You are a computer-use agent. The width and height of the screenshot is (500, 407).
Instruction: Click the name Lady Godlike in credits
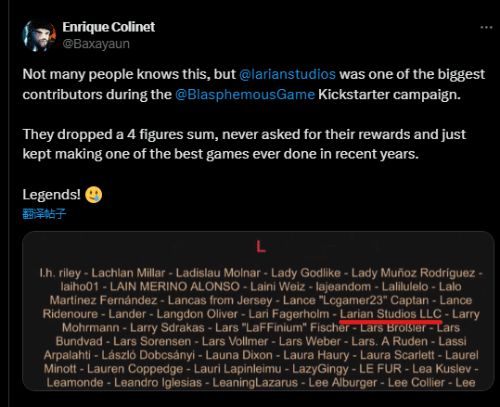[x=306, y=273]
